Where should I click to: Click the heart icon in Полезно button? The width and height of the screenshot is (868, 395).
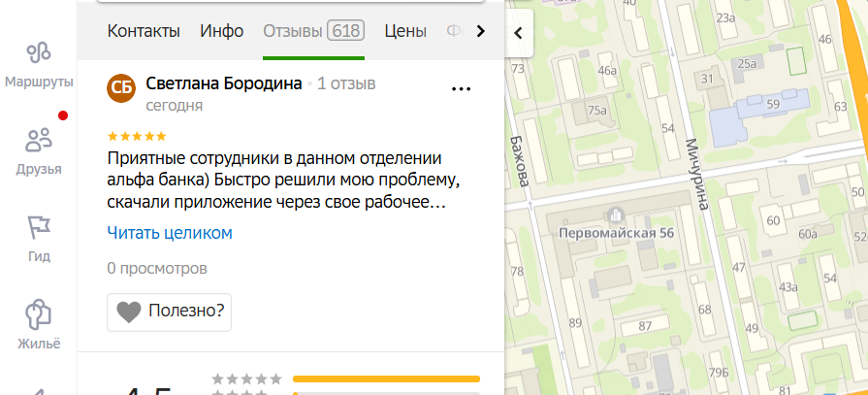pos(128,313)
